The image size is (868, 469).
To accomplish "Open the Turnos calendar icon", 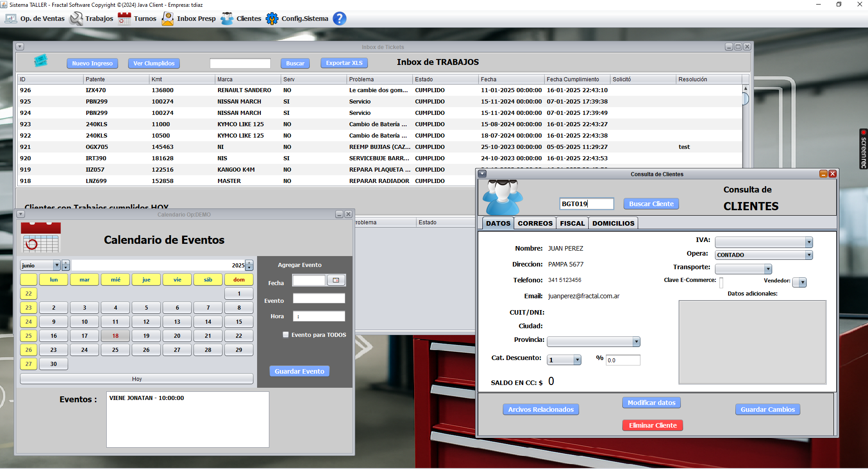I will (124, 19).
